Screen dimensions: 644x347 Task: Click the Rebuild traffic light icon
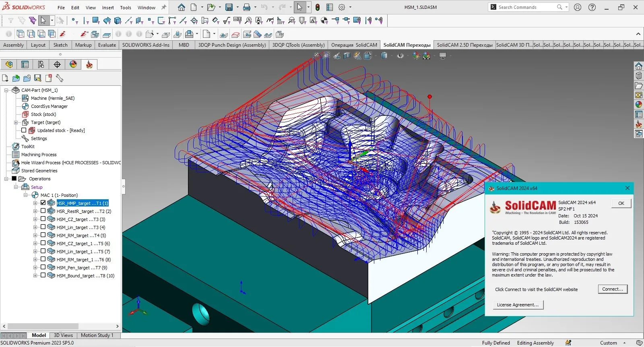318,7
